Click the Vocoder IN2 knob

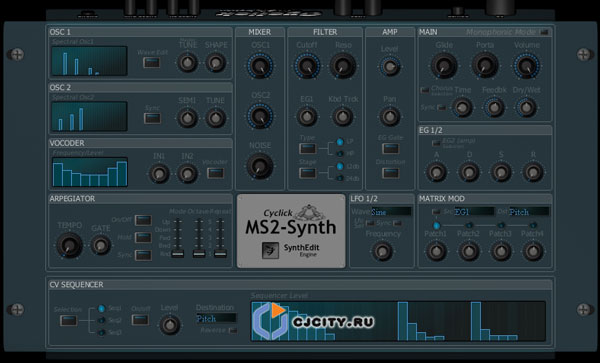pos(187,173)
